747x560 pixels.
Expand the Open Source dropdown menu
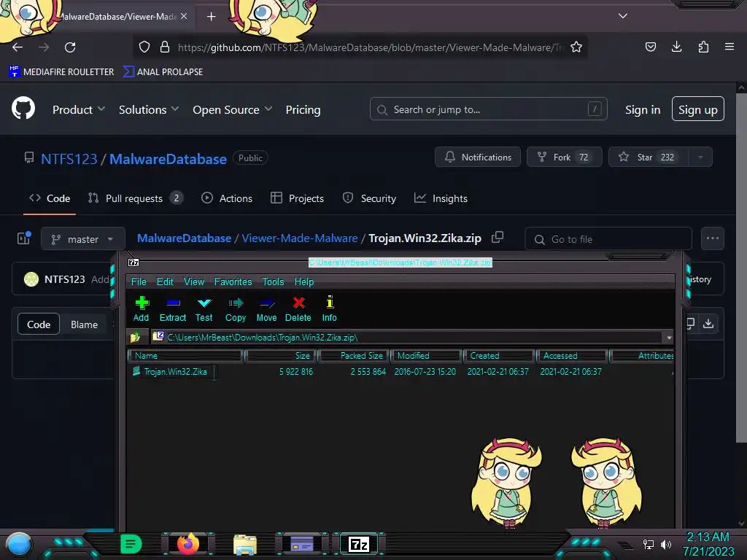point(233,109)
